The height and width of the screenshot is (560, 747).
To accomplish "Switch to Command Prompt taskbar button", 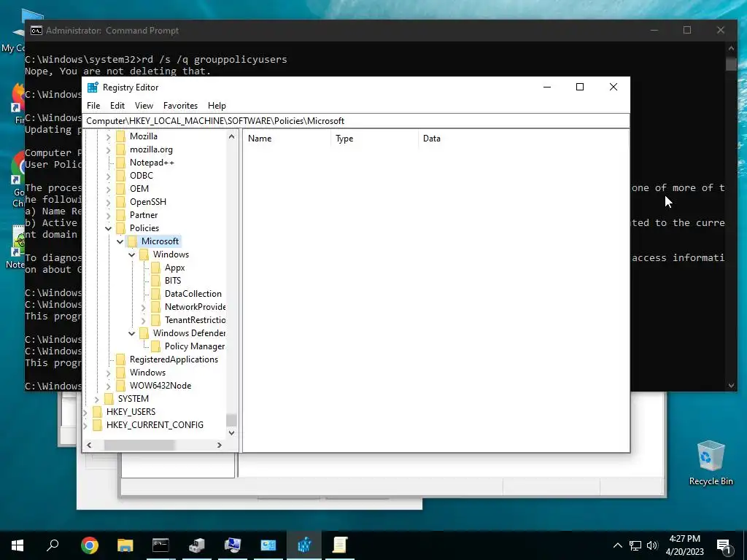I will [160, 545].
